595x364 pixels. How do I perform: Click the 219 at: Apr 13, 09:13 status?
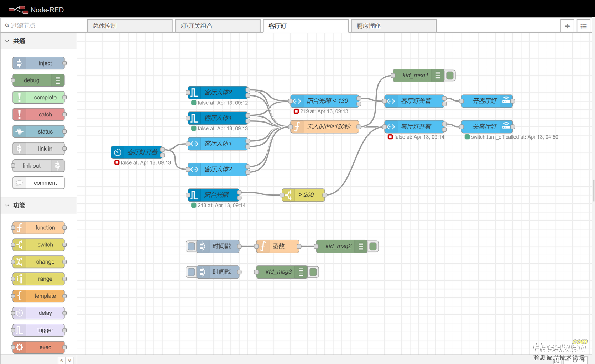(324, 111)
